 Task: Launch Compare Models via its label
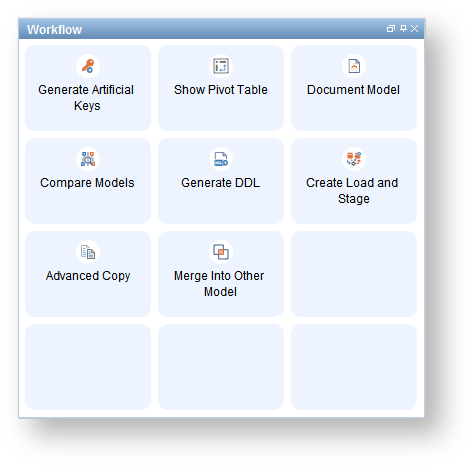87,183
